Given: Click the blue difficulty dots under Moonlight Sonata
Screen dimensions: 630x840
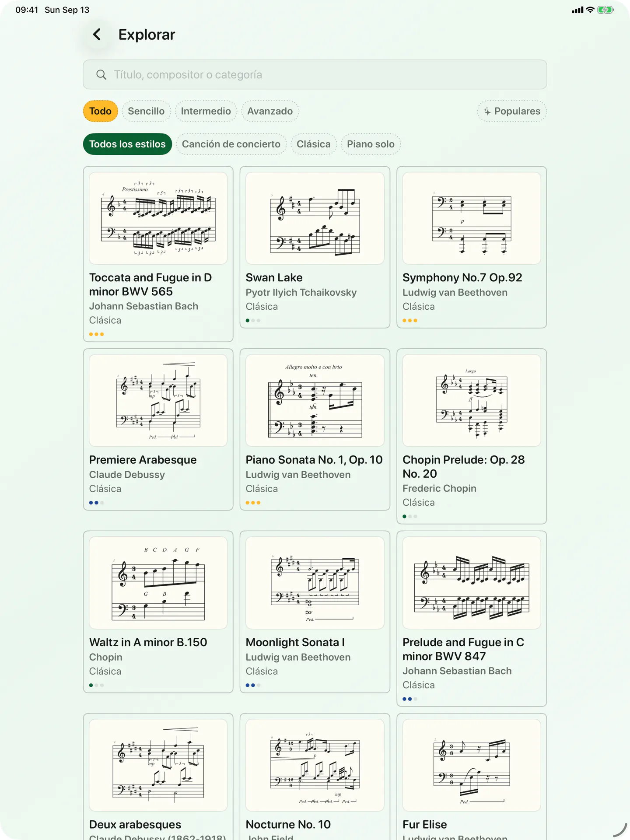Looking at the screenshot, I should pos(250,685).
